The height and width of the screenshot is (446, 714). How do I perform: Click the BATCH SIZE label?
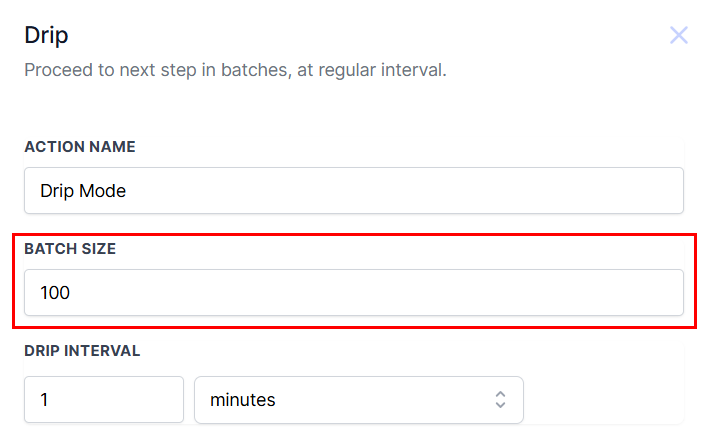coord(70,249)
